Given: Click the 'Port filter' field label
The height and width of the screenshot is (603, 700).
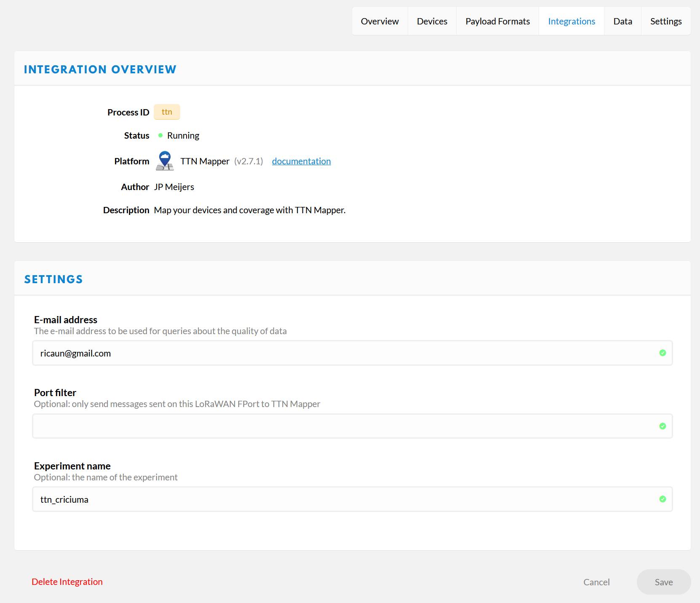Looking at the screenshot, I should (55, 392).
